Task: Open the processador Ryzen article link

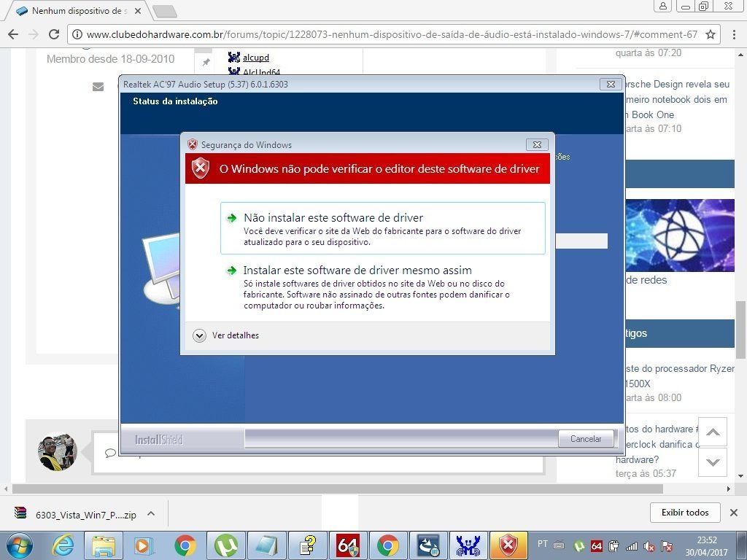Action: (680, 376)
